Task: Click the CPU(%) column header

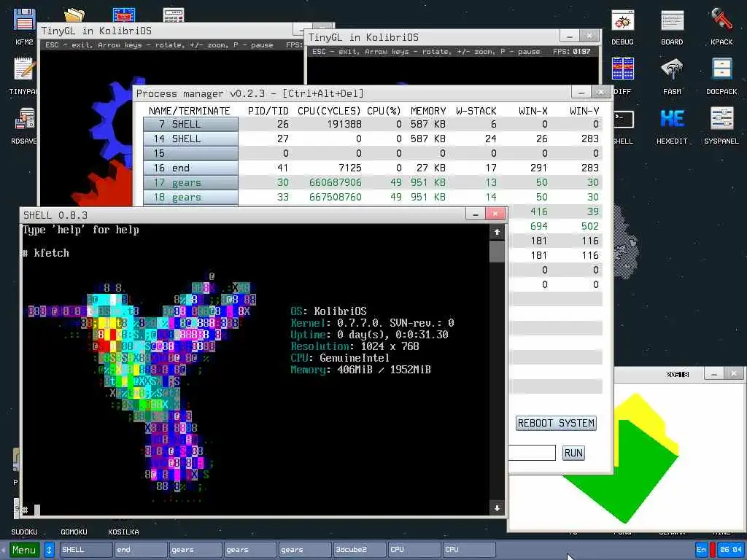Action: (x=384, y=111)
